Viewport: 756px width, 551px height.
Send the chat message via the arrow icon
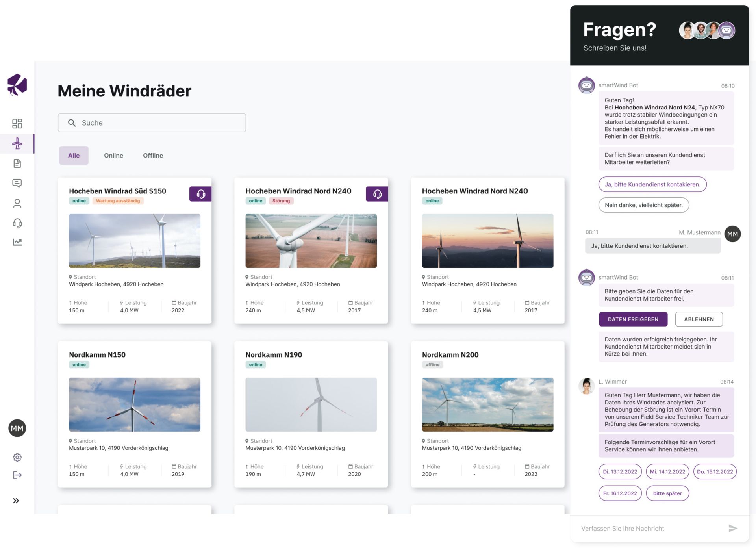732,528
